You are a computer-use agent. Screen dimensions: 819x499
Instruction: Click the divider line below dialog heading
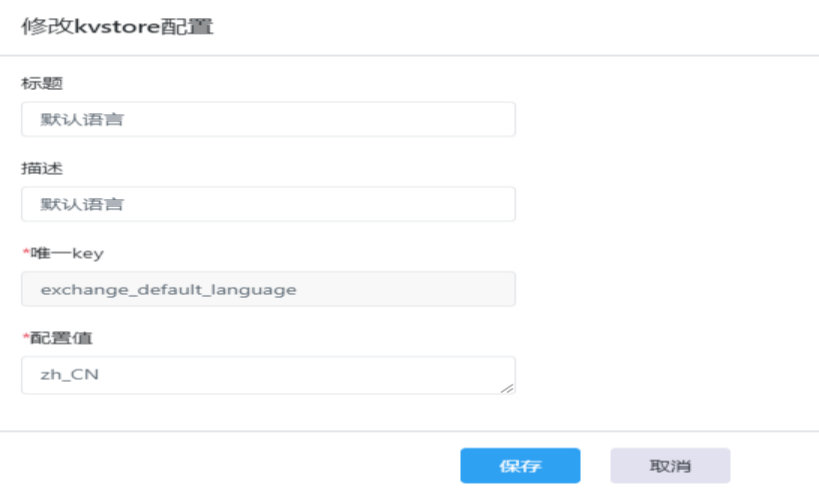pyautogui.click(x=410, y=55)
